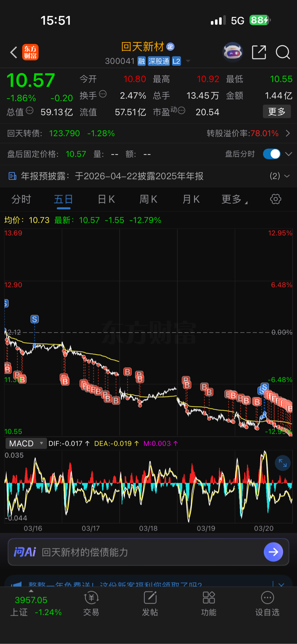Switch to the 周K tab
The width and height of the screenshot is (297, 644).
148,199
